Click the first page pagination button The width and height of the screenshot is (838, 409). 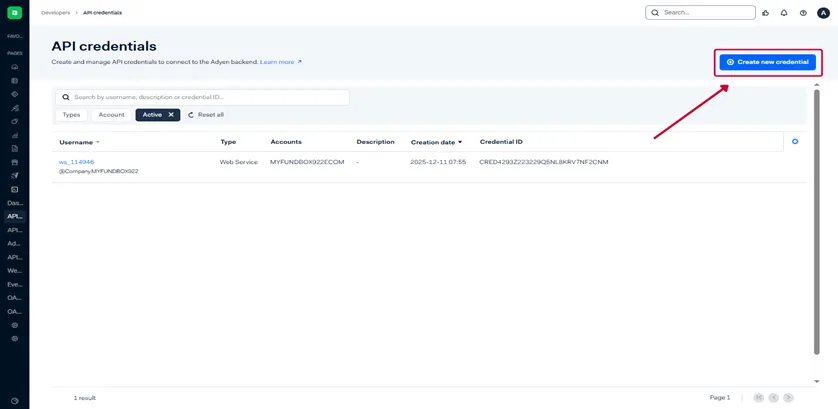758,398
